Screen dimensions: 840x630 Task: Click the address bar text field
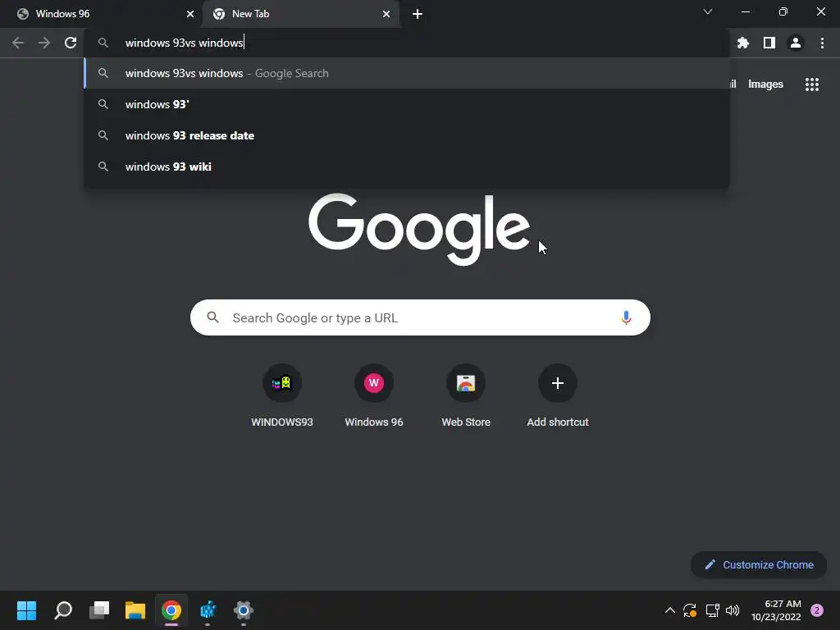point(407,43)
